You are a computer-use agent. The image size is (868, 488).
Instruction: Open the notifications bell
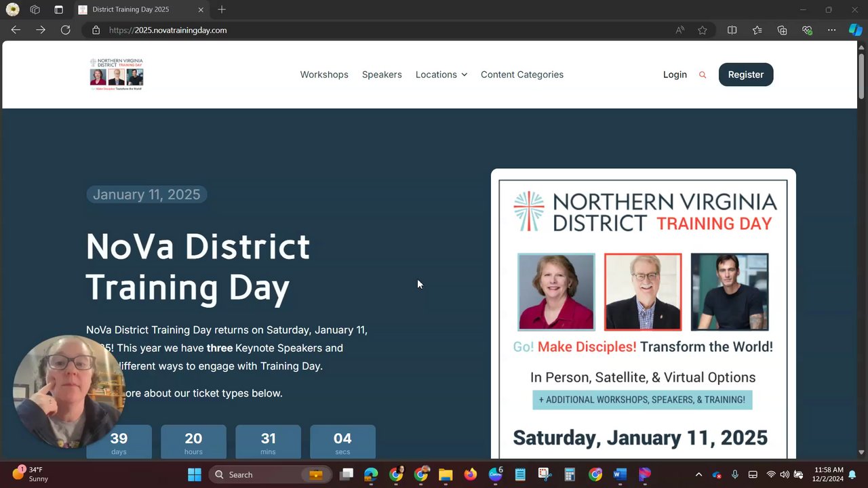852,474
